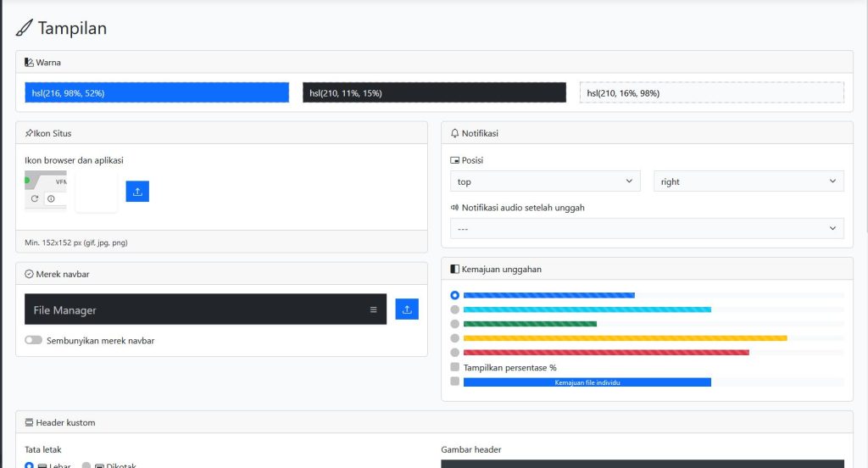Select the Lebar layout radio button
The width and height of the screenshot is (868, 468).
pos(30,465)
